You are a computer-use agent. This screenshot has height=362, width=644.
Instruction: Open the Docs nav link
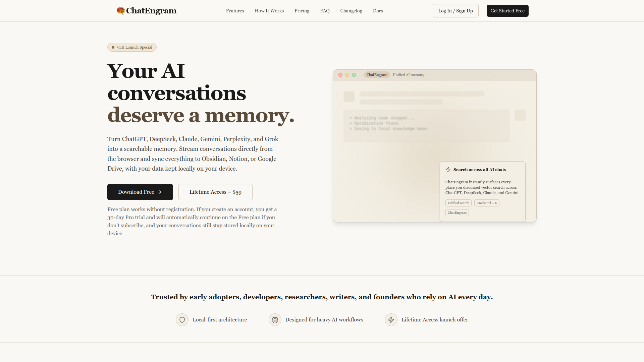pyautogui.click(x=378, y=11)
